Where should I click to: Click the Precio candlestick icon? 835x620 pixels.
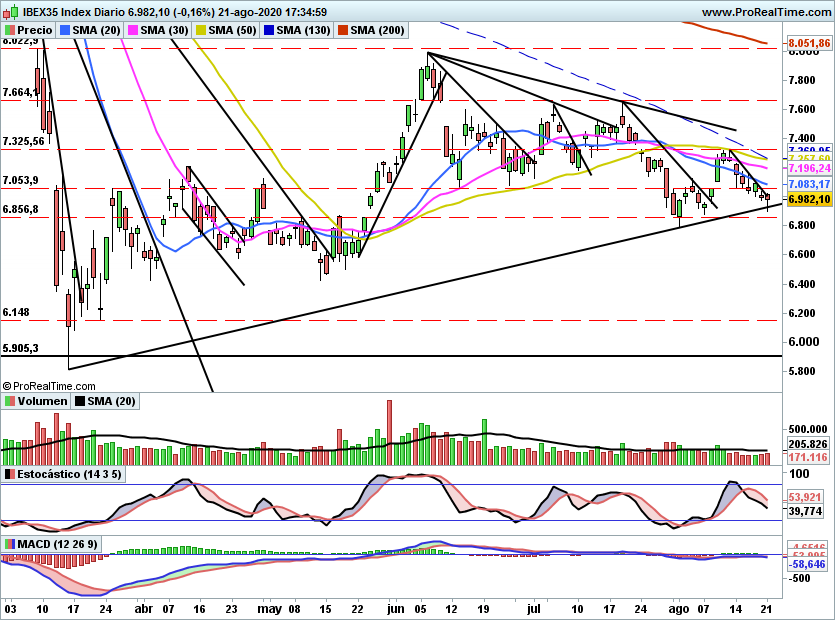point(9,30)
